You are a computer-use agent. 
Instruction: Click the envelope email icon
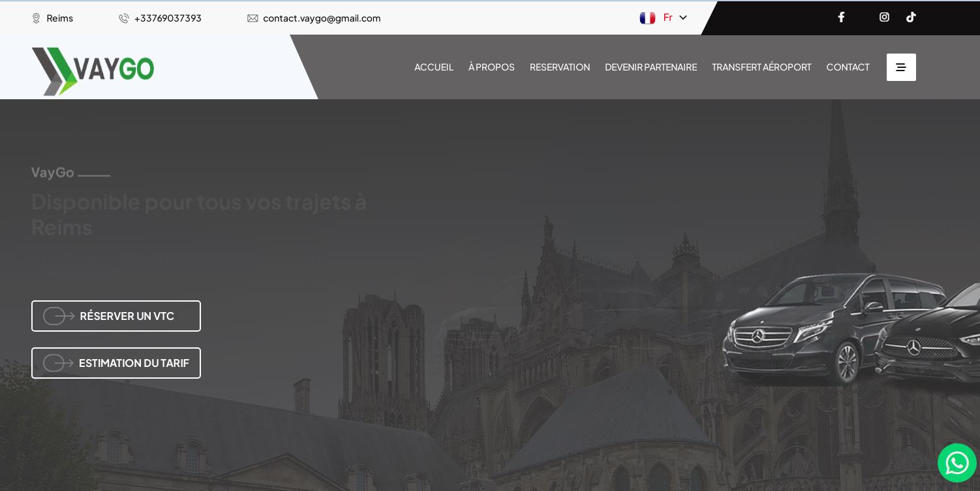(253, 18)
